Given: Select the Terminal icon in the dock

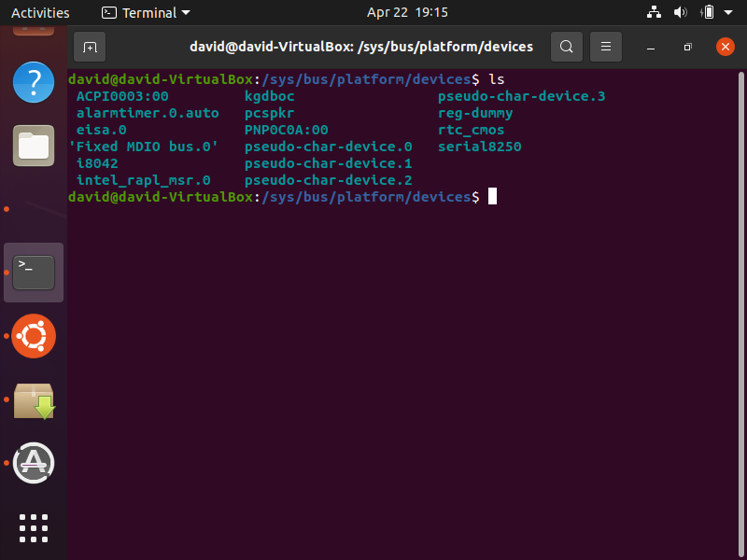Looking at the screenshot, I should 33,272.
